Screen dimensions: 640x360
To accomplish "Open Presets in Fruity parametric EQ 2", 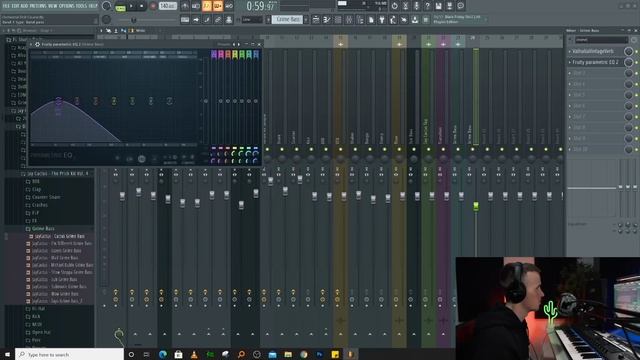I will click(x=224, y=44).
